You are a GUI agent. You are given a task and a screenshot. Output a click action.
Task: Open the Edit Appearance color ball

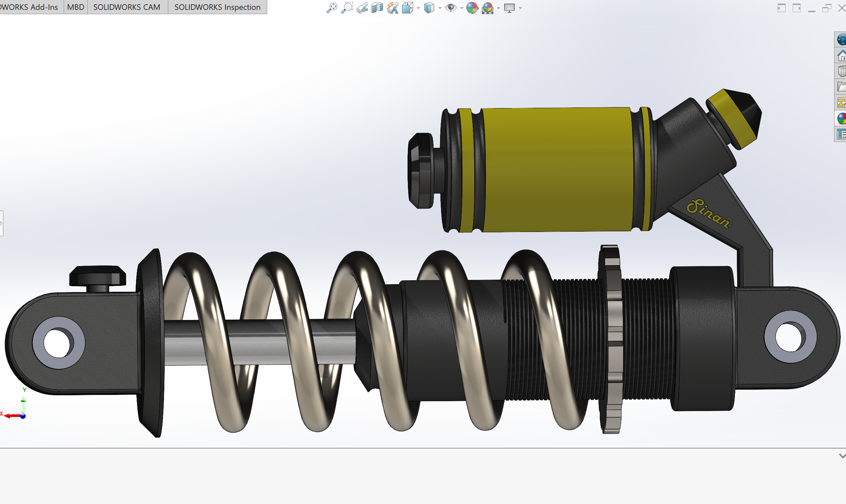[472, 8]
